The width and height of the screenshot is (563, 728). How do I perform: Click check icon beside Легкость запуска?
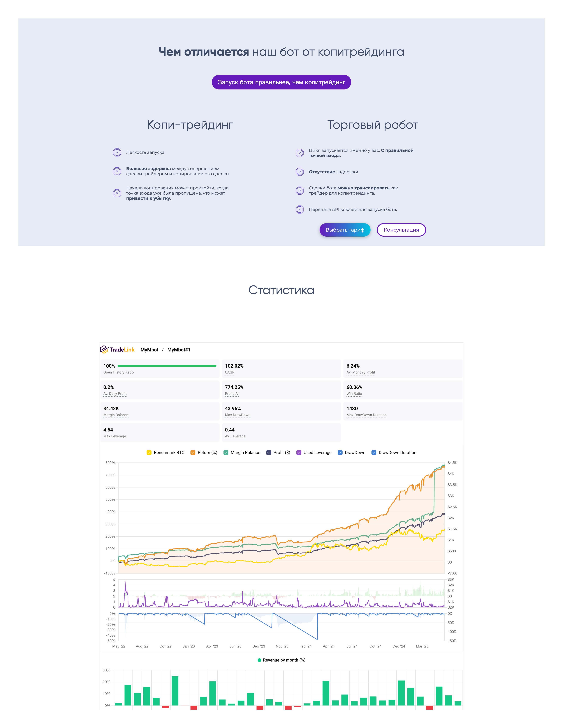pos(117,152)
